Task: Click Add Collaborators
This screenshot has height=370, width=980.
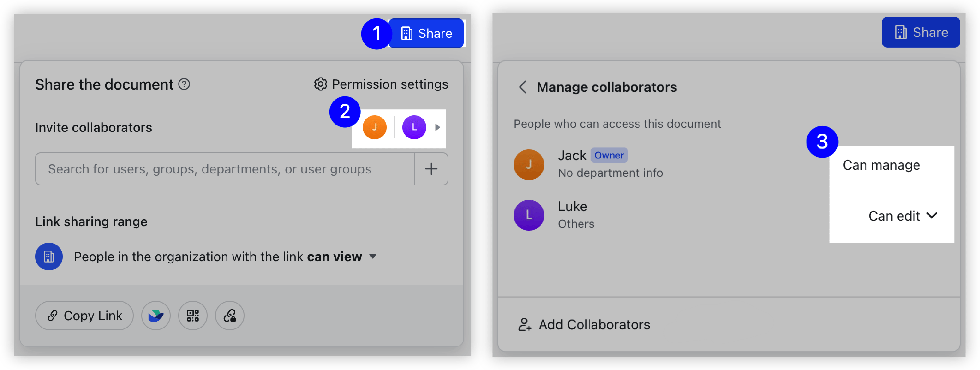Action: click(584, 324)
